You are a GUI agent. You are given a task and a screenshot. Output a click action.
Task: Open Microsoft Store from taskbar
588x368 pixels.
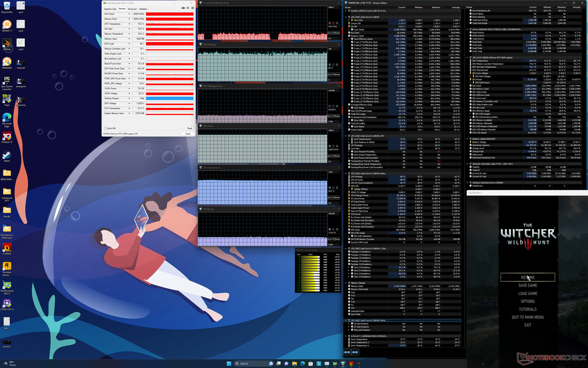311,363
